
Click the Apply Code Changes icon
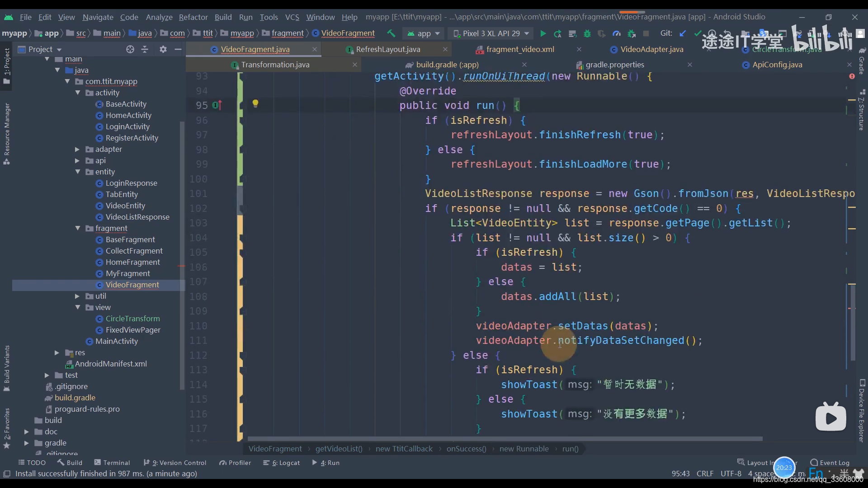572,33
